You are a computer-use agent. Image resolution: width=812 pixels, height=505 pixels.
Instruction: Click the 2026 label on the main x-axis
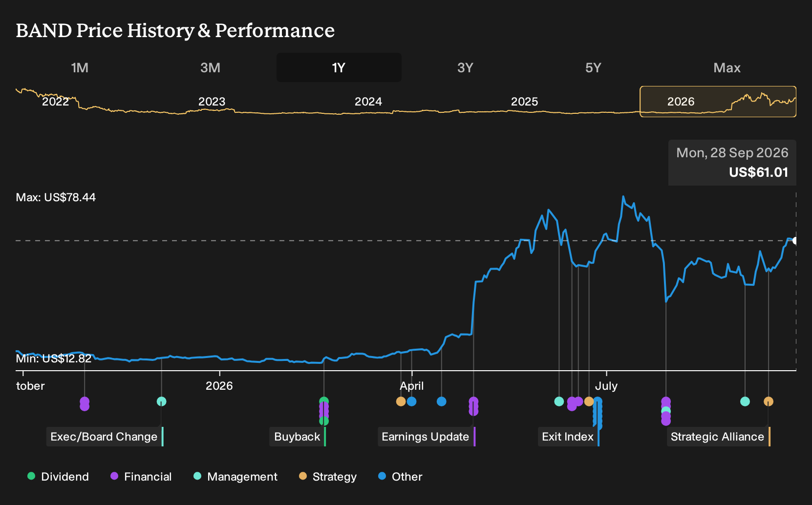[x=219, y=386]
